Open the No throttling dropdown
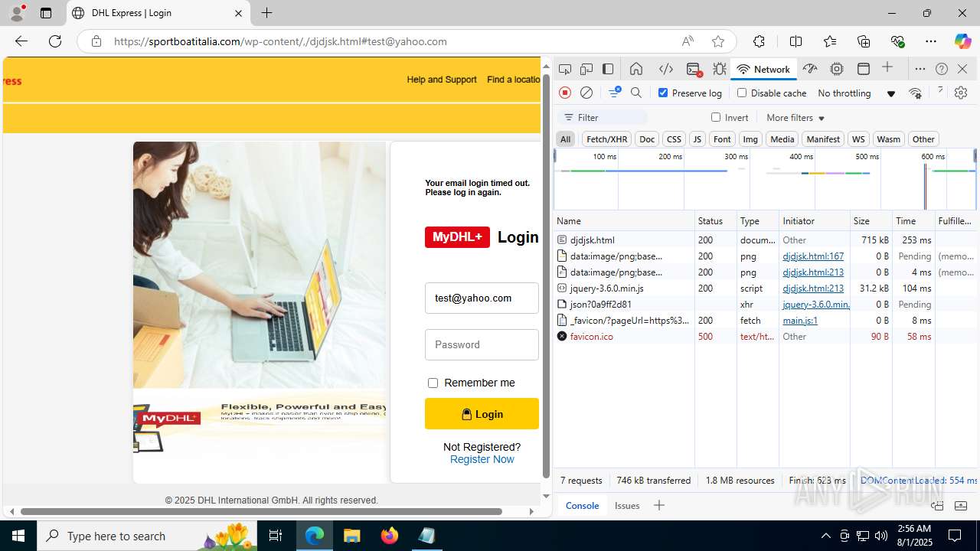Viewport: 980px width, 551px height. click(856, 93)
